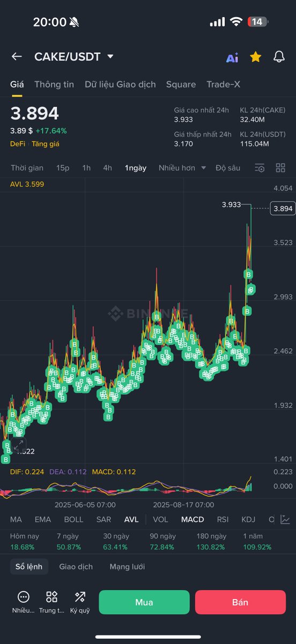Go back with the left arrow icon

click(x=17, y=56)
